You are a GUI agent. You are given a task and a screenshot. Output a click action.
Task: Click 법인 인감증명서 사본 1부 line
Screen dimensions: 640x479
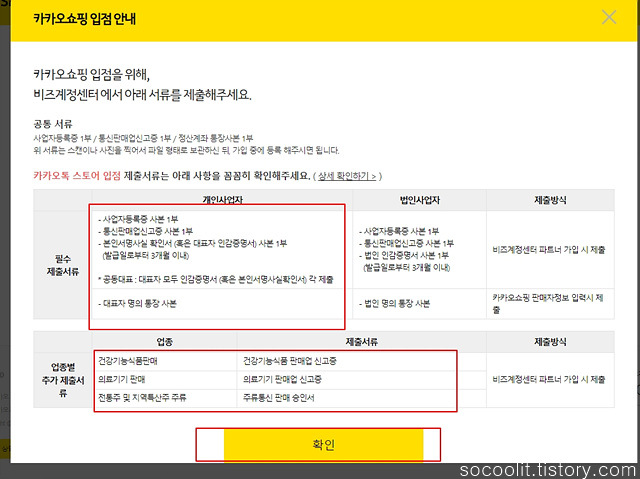pos(404,255)
